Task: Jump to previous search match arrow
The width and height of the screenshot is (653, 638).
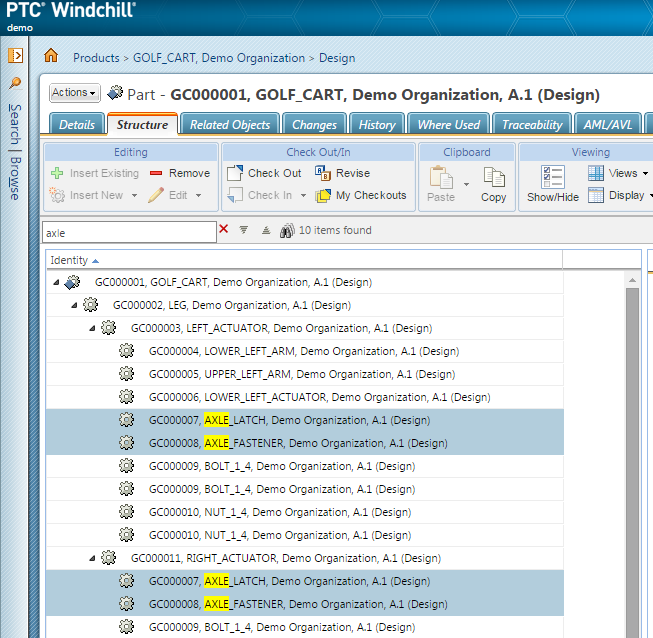Action: pyautogui.click(x=266, y=229)
